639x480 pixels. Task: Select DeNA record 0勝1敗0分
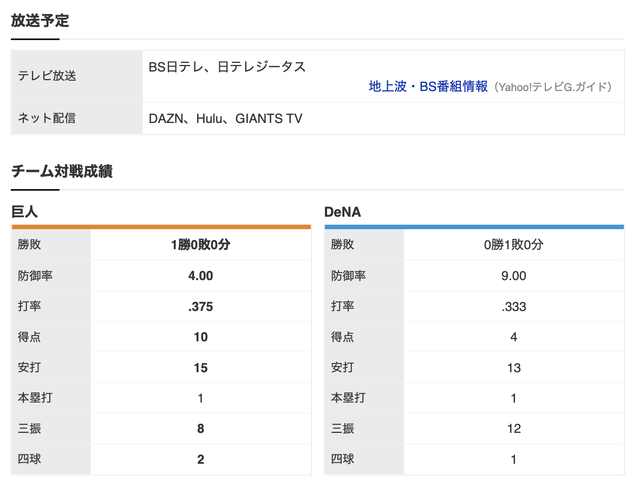coord(513,244)
